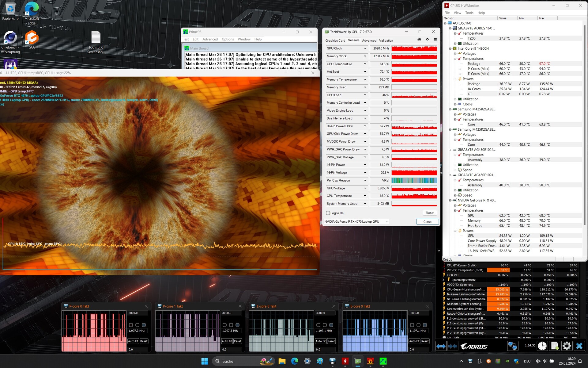This screenshot has height=368, width=588.
Task: Click HWiNFO expand columns arrows icon
Action: 441,346
